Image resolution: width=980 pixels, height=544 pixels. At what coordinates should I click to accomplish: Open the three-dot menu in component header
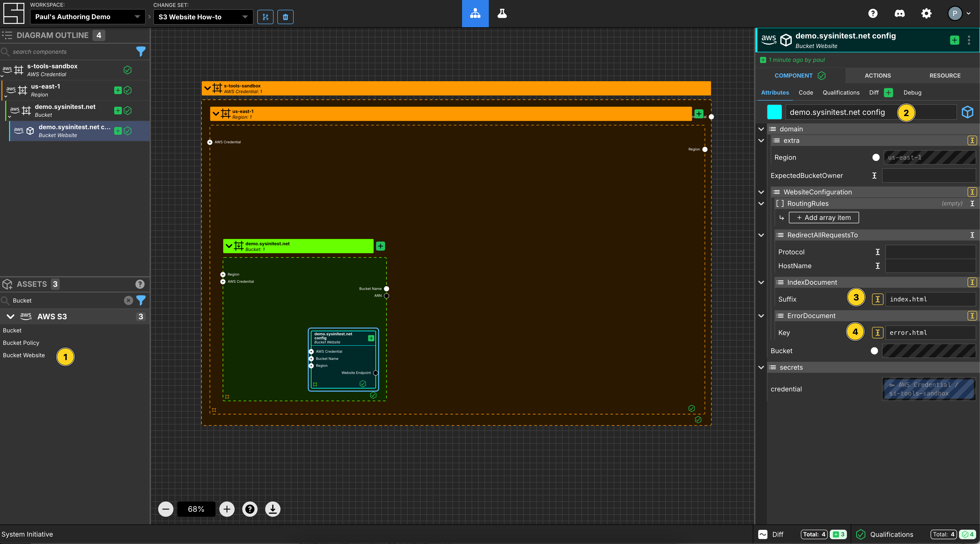pyautogui.click(x=969, y=40)
